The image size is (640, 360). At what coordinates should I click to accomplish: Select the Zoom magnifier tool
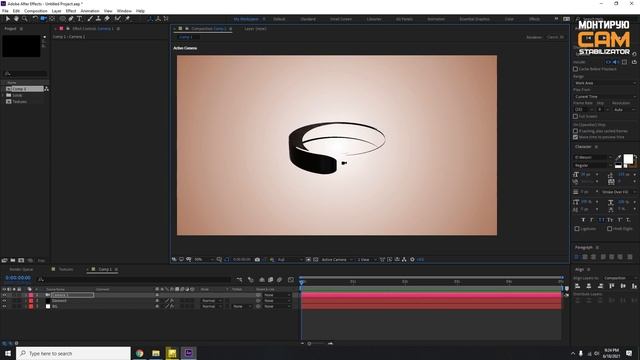[x=24, y=19]
